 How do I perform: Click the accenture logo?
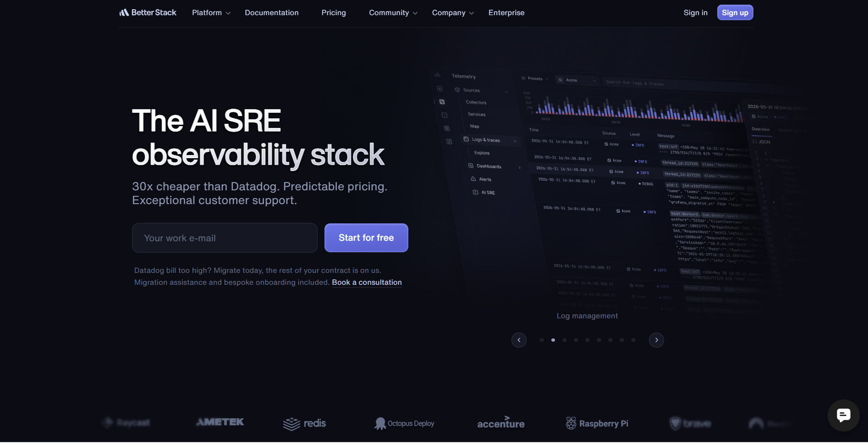pyautogui.click(x=501, y=423)
